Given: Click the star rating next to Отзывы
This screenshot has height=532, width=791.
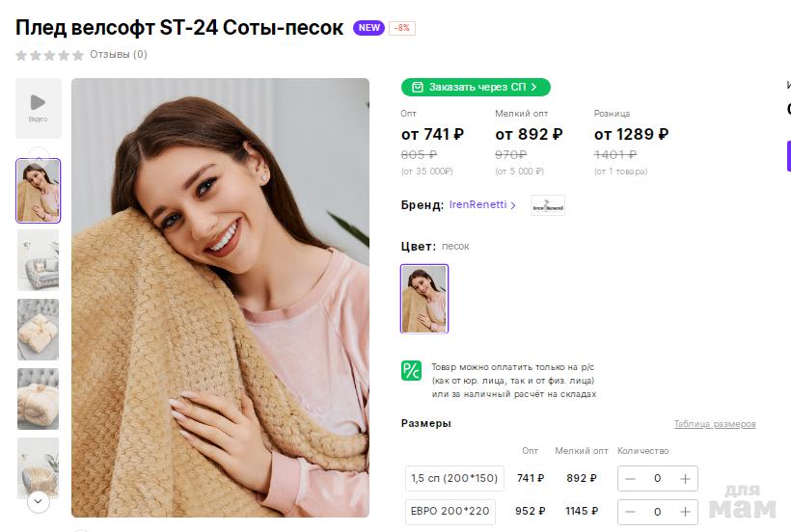Looking at the screenshot, I should point(49,55).
